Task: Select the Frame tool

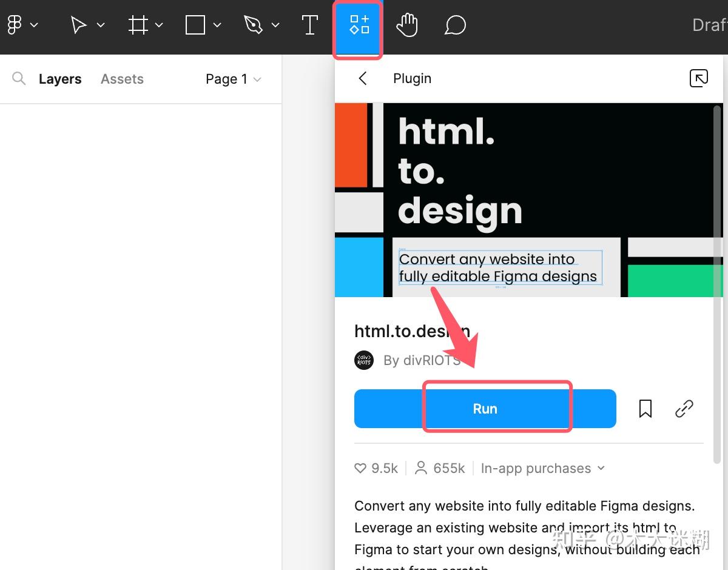Action: point(138,25)
